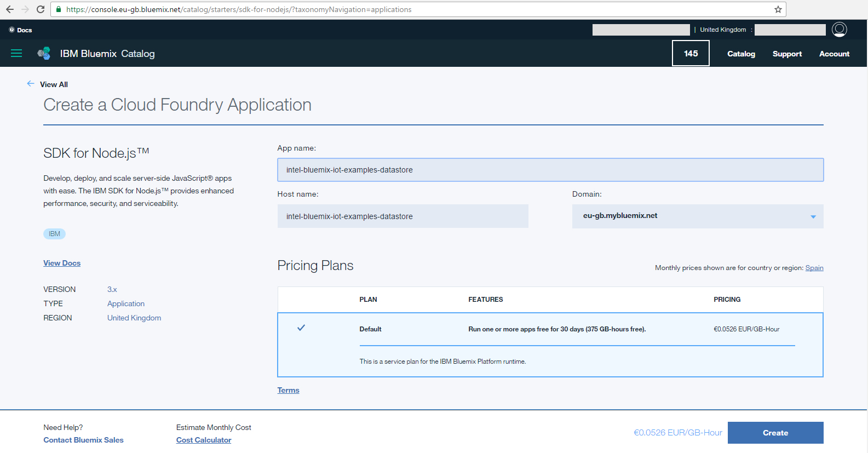Click the SDK for Node.js heading

pyautogui.click(x=96, y=153)
